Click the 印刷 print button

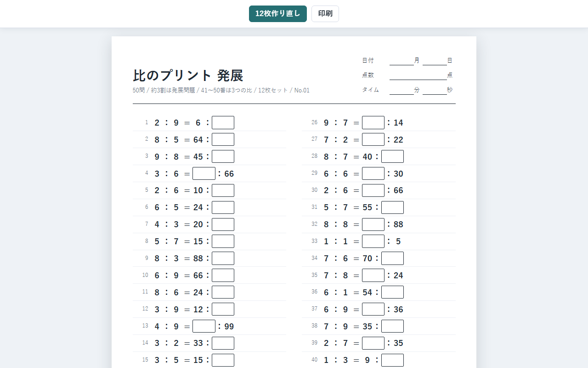point(325,14)
